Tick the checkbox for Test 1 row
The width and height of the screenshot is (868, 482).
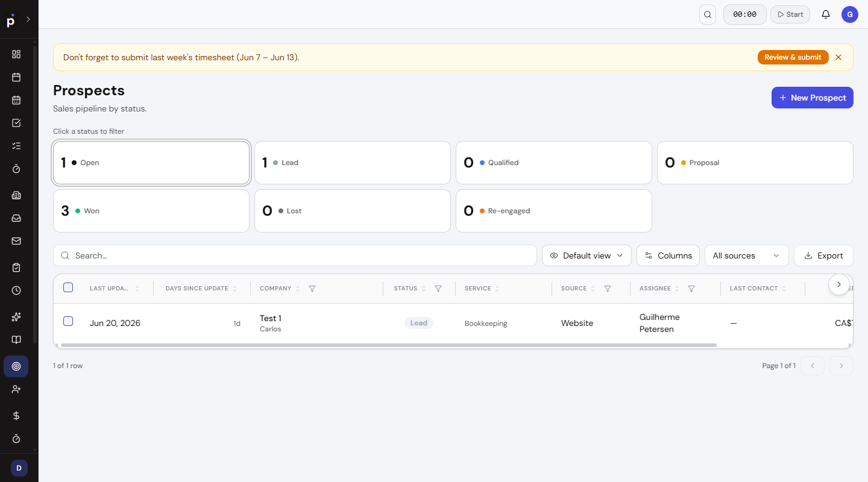tap(68, 321)
